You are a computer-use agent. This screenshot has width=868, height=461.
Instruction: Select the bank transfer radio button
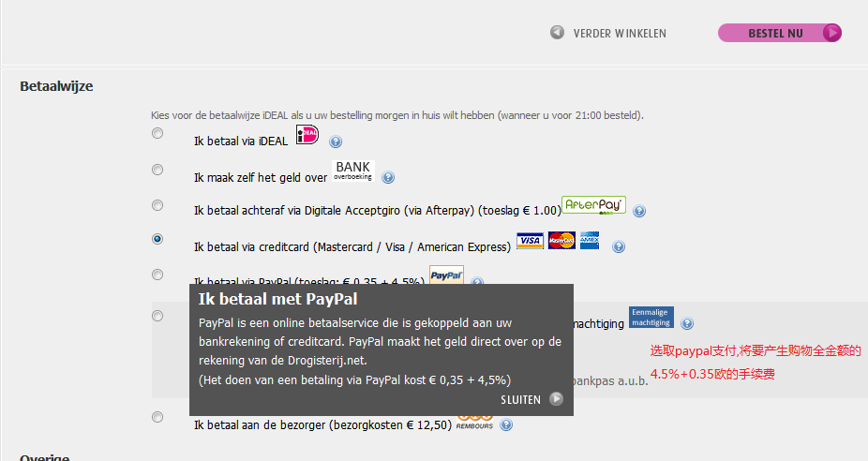pyautogui.click(x=157, y=170)
